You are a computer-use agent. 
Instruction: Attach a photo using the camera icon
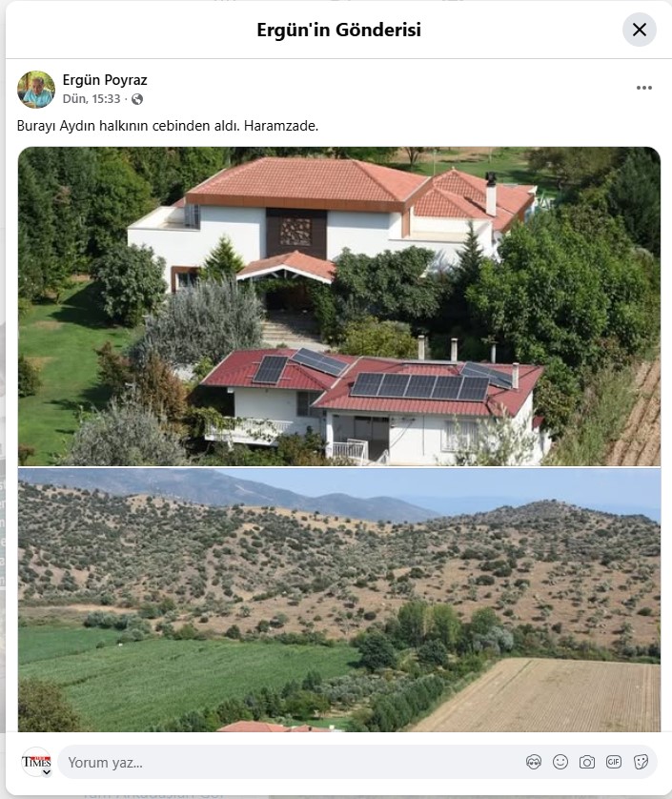pyautogui.click(x=587, y=763)
